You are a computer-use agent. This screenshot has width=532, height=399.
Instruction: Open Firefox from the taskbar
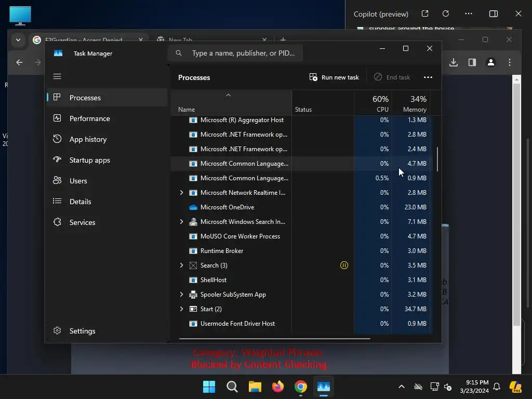278,387
